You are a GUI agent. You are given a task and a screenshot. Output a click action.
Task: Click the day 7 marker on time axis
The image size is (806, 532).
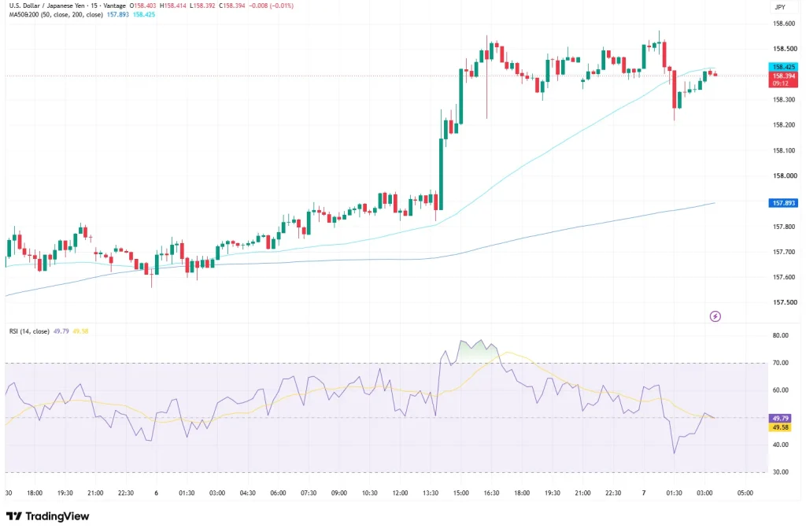click(644, 493)
